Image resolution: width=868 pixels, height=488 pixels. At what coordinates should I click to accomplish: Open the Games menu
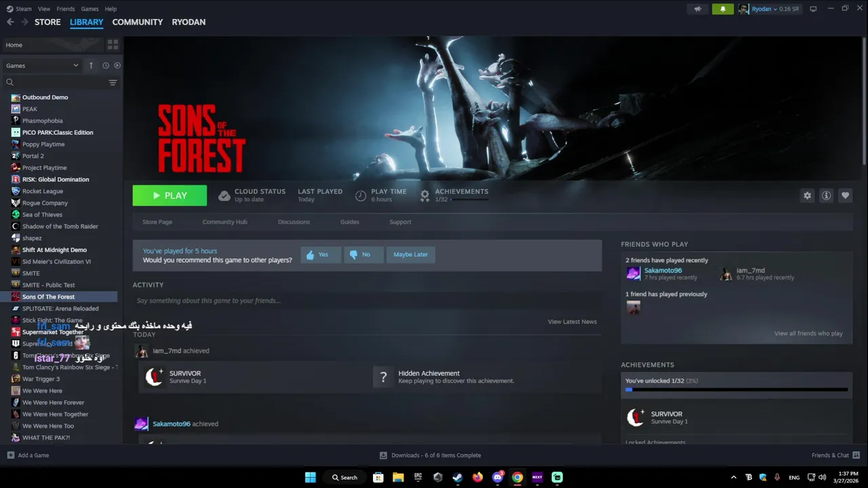[90, 9]
